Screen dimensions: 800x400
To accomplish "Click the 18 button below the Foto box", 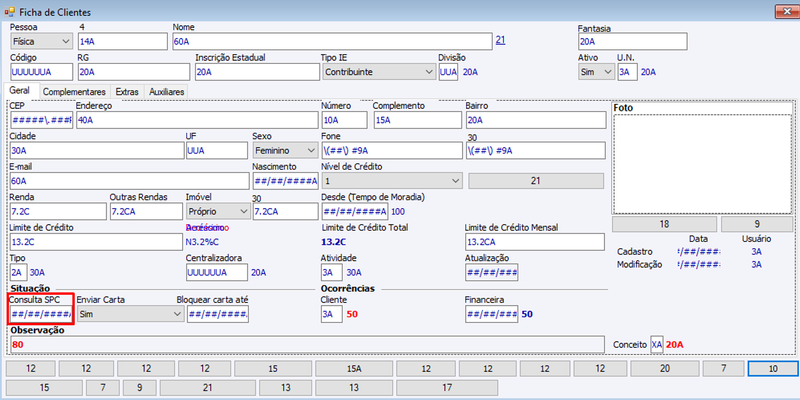I will (664, 224).
